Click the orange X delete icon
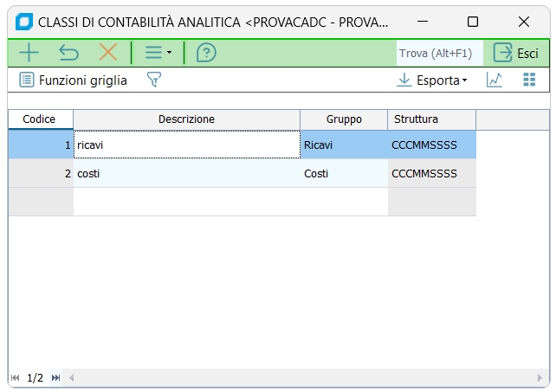The height and width of the screenshot is (392, 556). tap(108, 53)
